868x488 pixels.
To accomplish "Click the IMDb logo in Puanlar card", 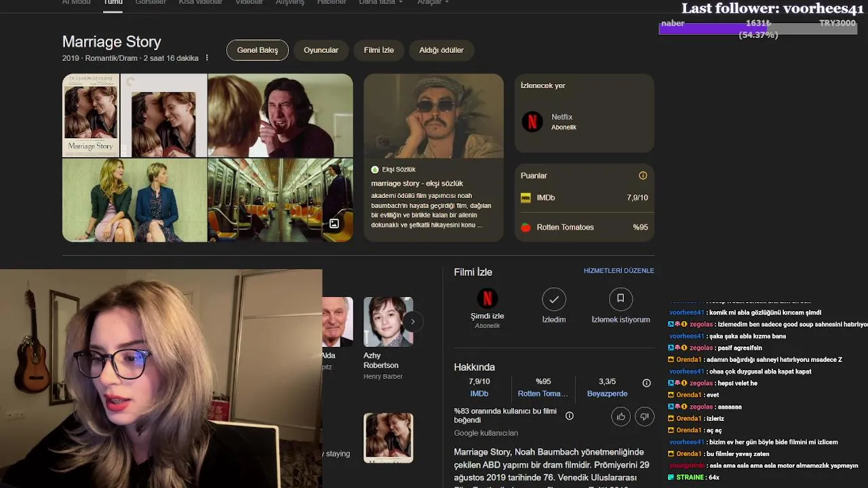I will tap(526, 198).
